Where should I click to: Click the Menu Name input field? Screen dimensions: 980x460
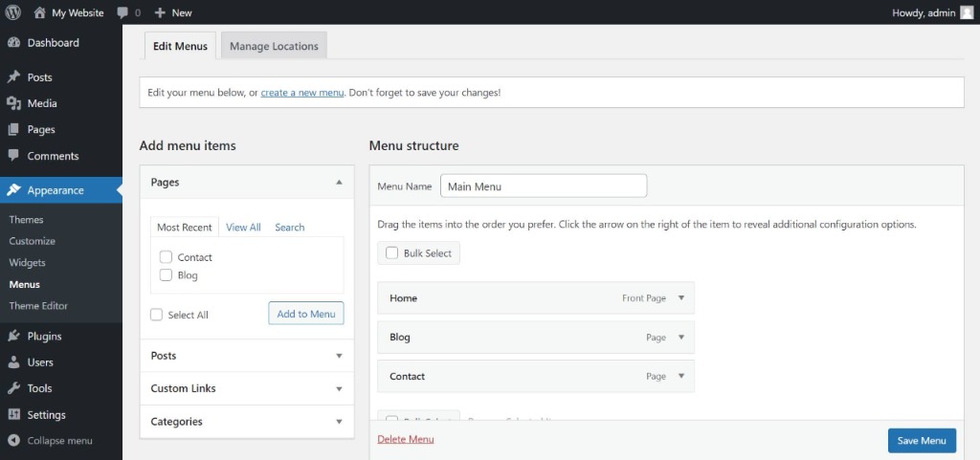pyautogui.click(x=544, y=186)
